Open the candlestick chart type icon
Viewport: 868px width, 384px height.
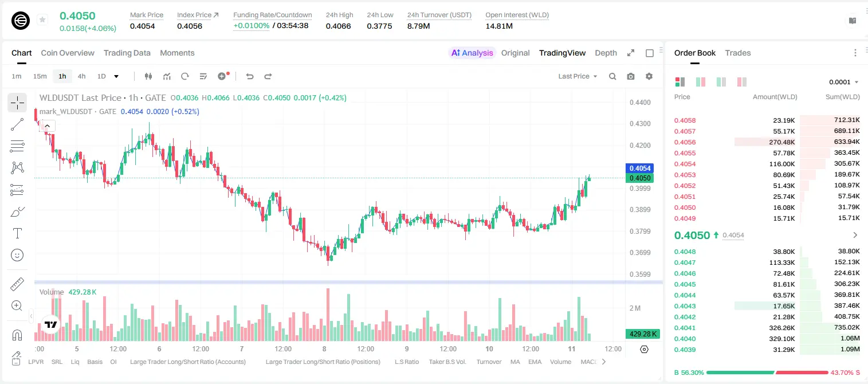tap(148, 76)
